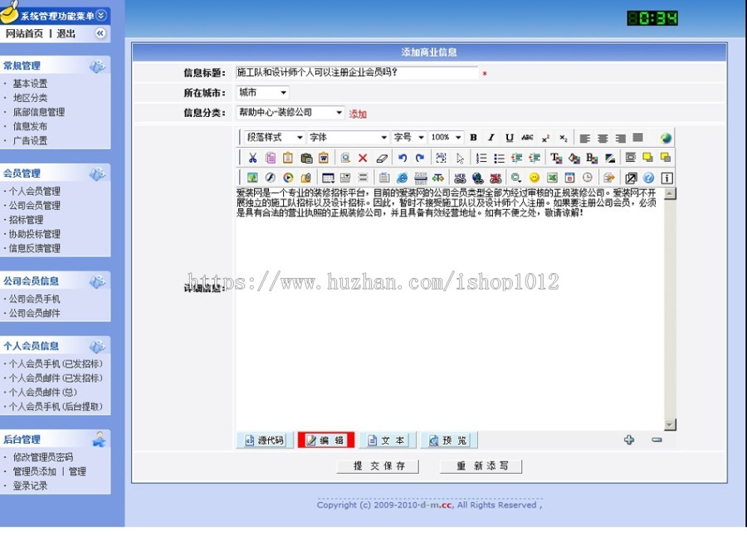Click the cut (scissors) icon
This screenshot has width=747, height=560.
[x=253, y=158]
